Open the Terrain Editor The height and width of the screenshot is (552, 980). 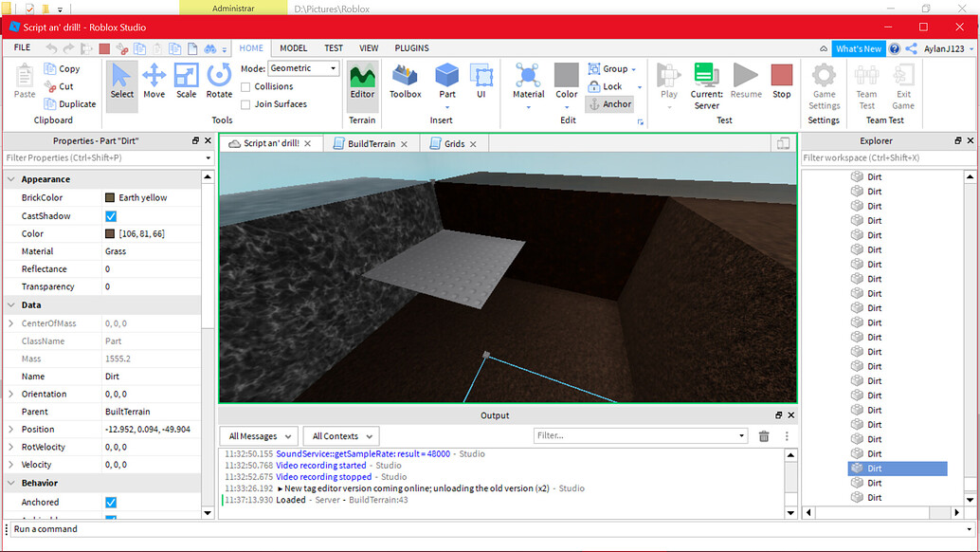tap(362, 83)
